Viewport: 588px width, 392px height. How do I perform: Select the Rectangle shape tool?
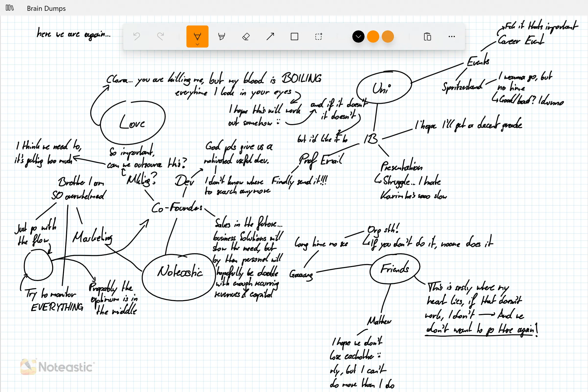point(294,37)
